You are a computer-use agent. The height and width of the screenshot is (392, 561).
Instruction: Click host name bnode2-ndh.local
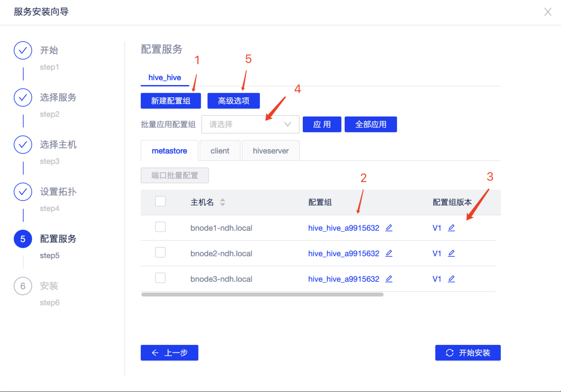point(221,253)
